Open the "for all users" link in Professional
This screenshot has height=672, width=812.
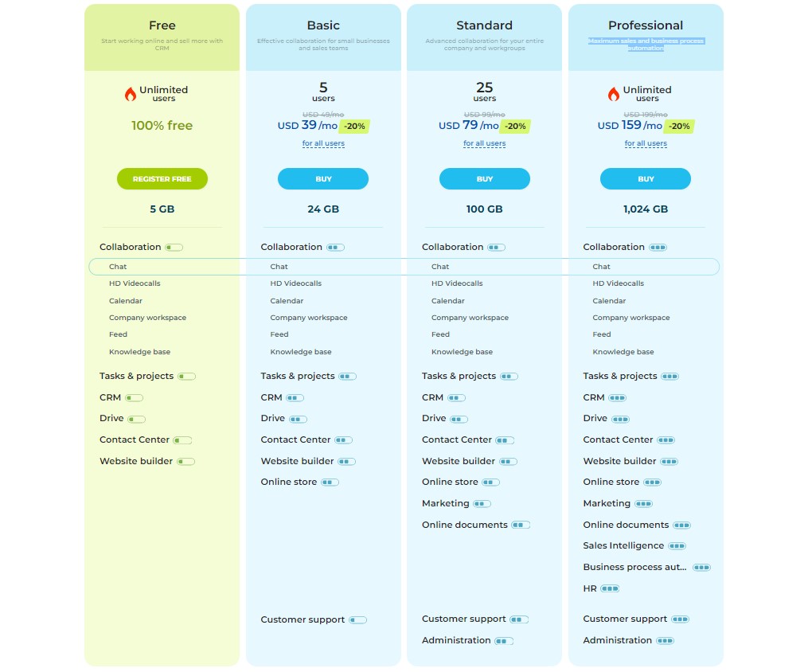(646, 144)
